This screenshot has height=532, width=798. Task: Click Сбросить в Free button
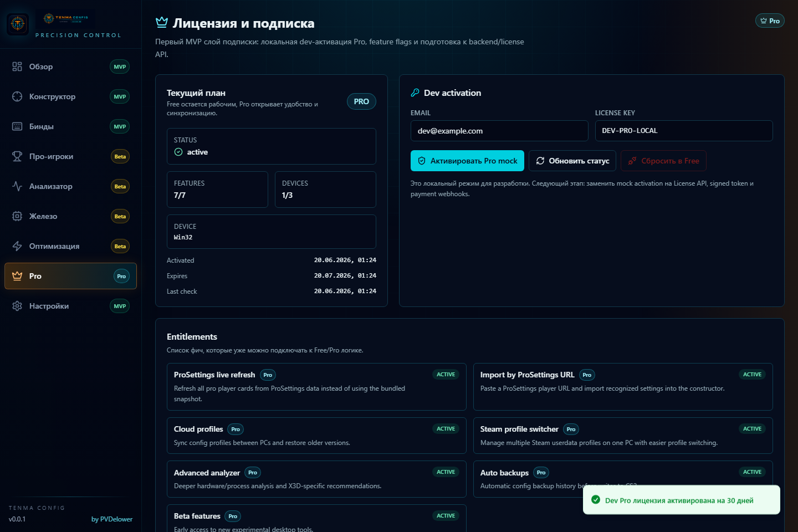(x=663, y=161)
